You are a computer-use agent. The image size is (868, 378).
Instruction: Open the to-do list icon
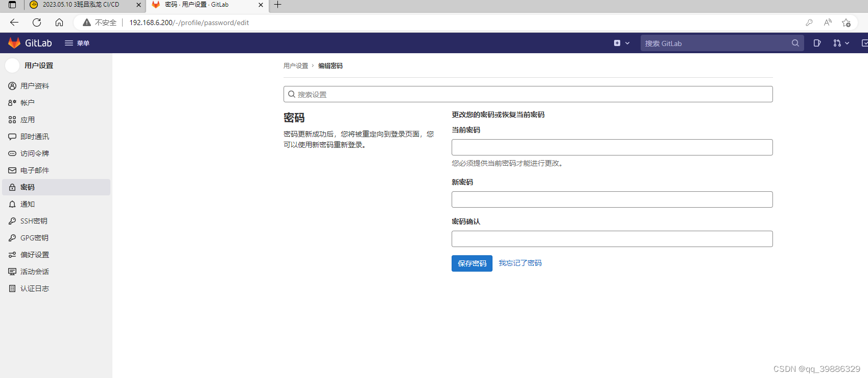coord(864,43)
